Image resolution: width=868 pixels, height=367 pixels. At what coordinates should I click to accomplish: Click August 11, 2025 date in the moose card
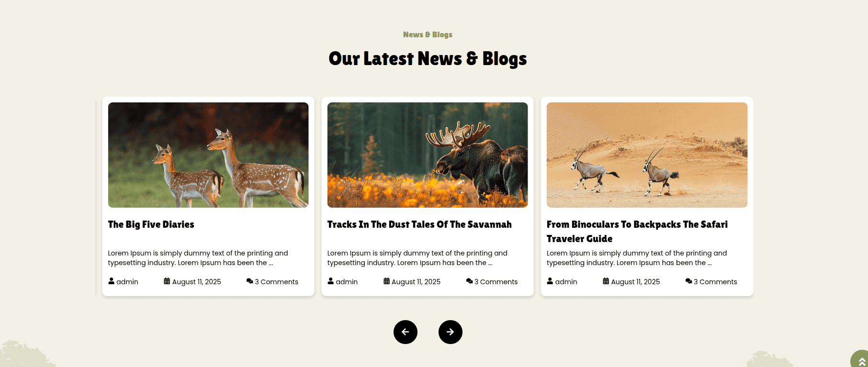coord(416,282)
